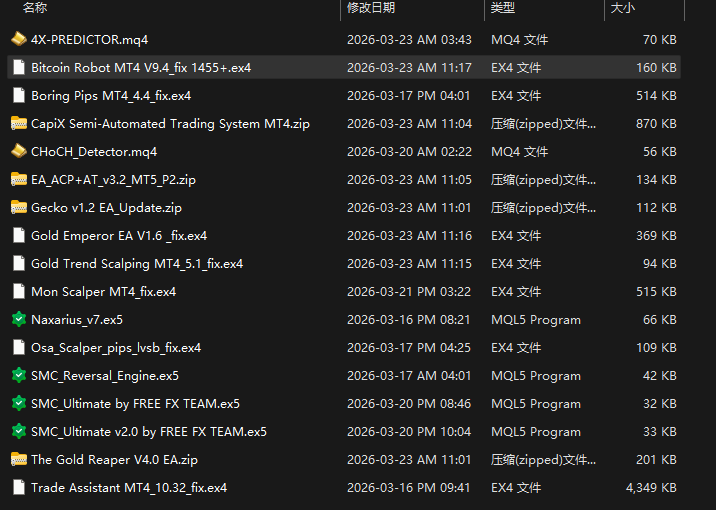The height and width of the screenshot is (510, 716).
Task: Click the Gecko v1.2 zip folder icon
Action: [19, 207]
